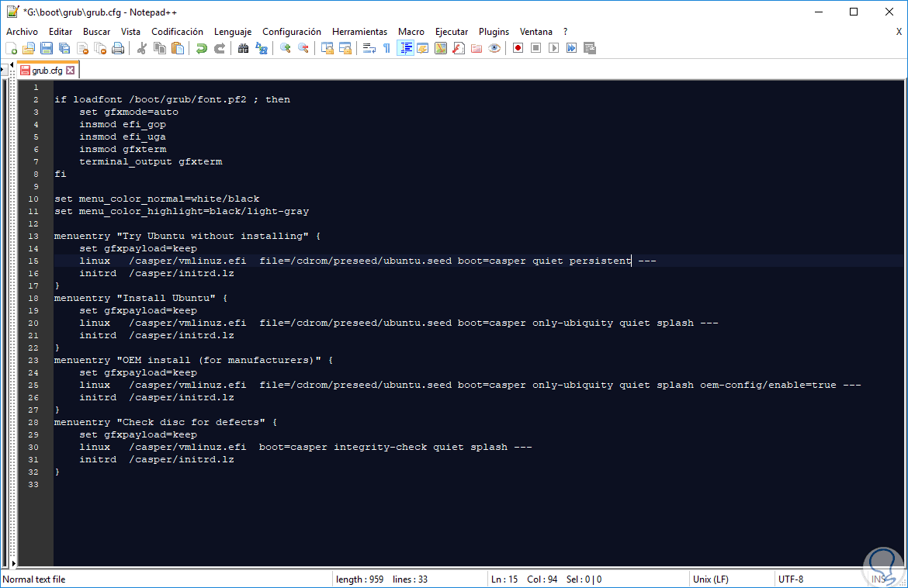The image size is (908, 588).
Task: Click the Save All icon
Action: coord(65,49)
